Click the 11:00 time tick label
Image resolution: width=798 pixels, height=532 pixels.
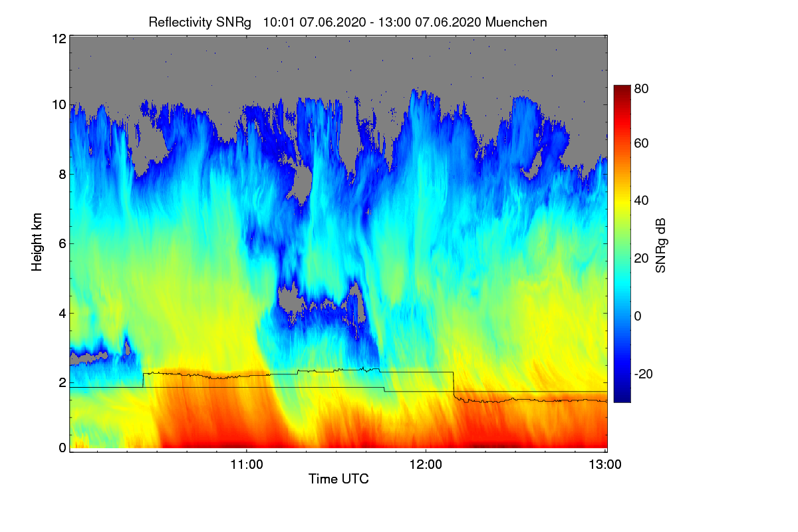[x=247, y=465]
